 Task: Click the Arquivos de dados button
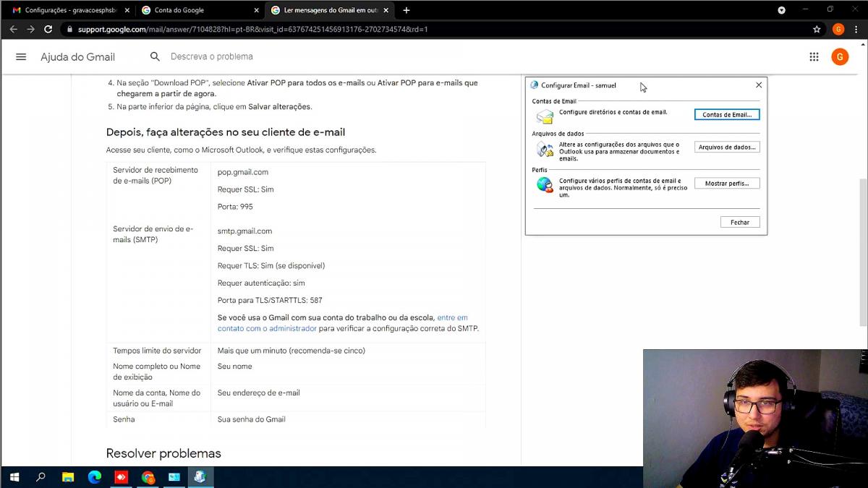point(727,147)
